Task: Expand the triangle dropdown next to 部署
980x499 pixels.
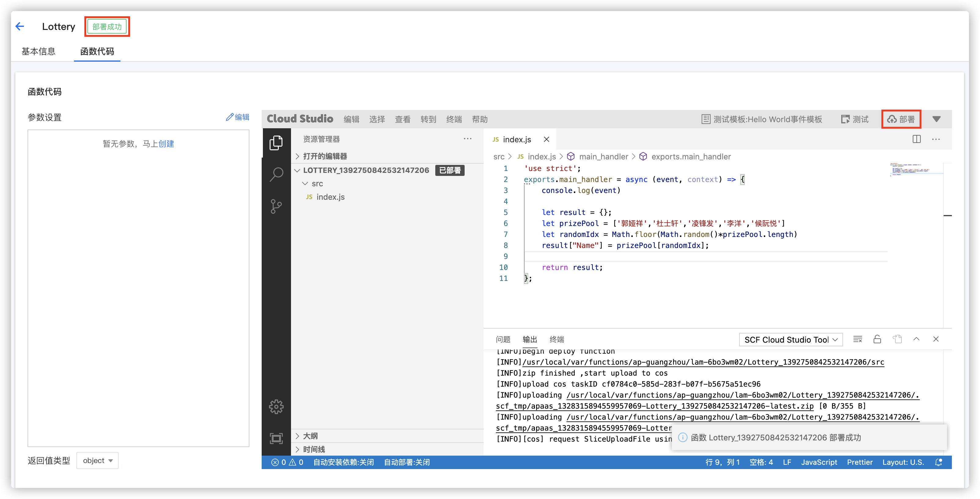Action: 936,119
